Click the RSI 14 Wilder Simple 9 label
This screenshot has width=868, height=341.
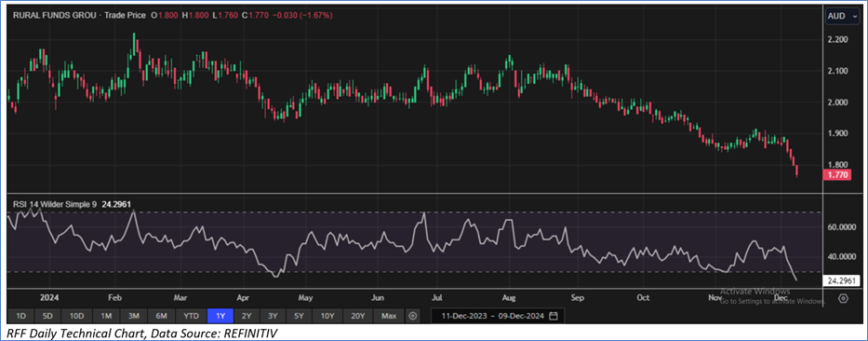56,204
